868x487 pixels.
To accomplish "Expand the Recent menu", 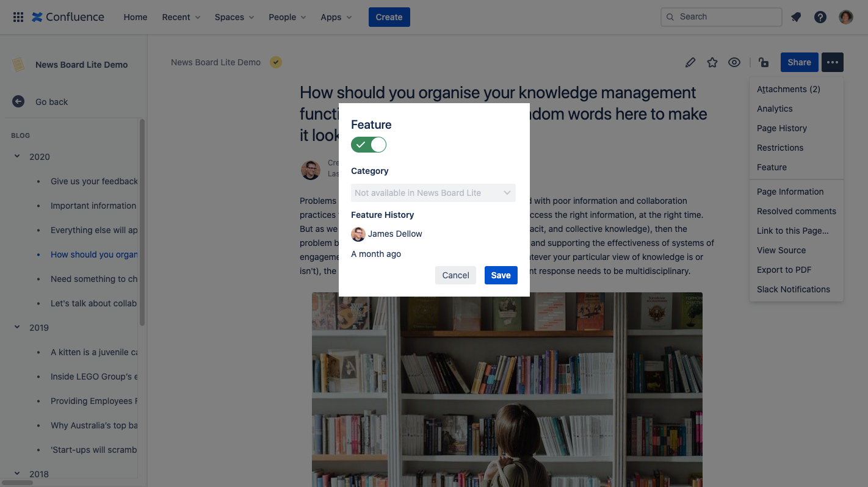I will [181, 17].
